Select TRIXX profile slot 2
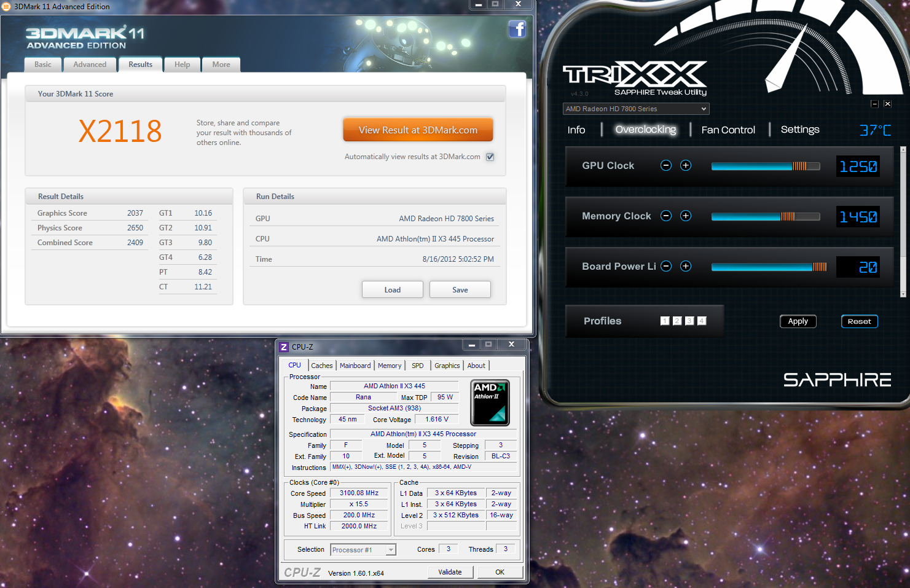Image resolution: width=910 pixels, height=588 pixels. (677, 321)
